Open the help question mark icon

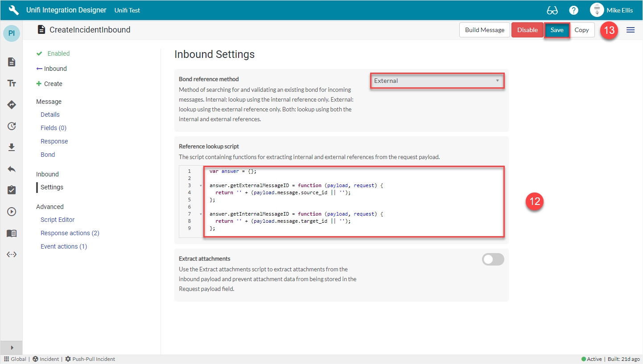pyautogui.click(x=574, y=10)
